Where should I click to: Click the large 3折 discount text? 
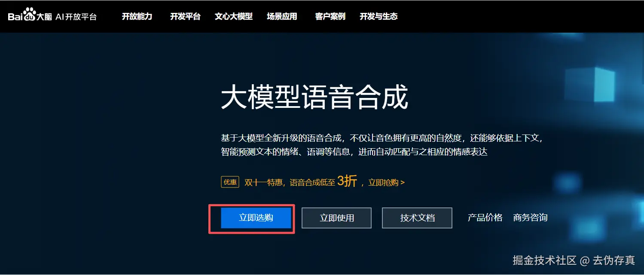coord(347,181)
